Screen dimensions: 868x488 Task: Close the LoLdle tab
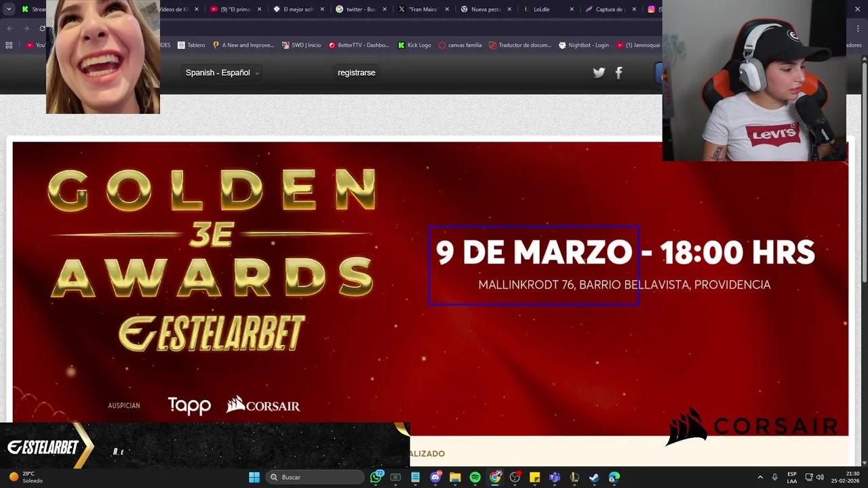coord(572,9)
